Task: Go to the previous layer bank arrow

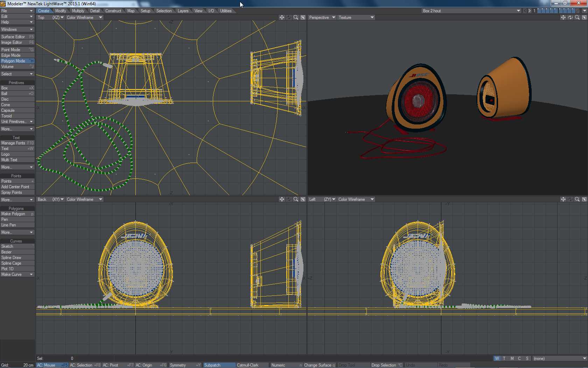Action: tap(525, 11)
